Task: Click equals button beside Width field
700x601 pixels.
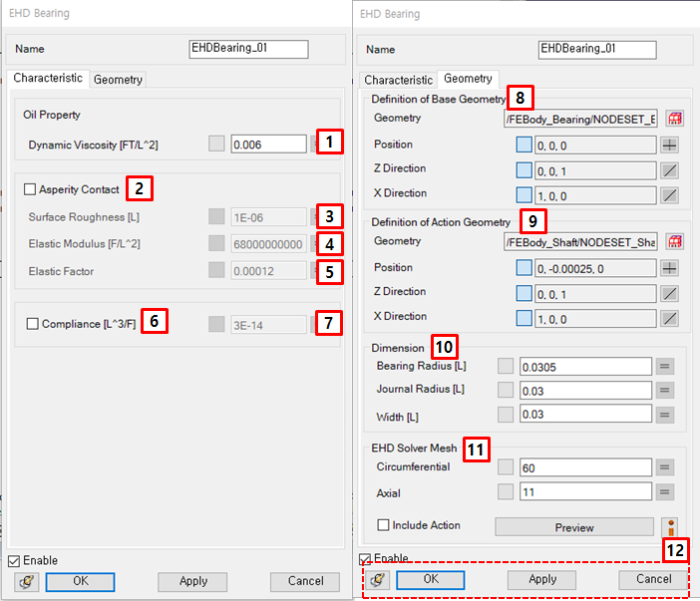Action: (x=665, y=415)
